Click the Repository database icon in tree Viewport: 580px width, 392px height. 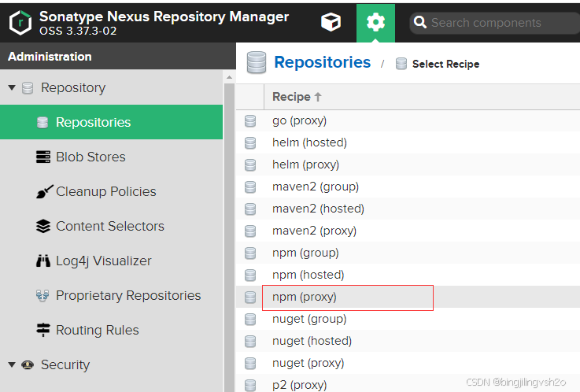pos(28,88)
